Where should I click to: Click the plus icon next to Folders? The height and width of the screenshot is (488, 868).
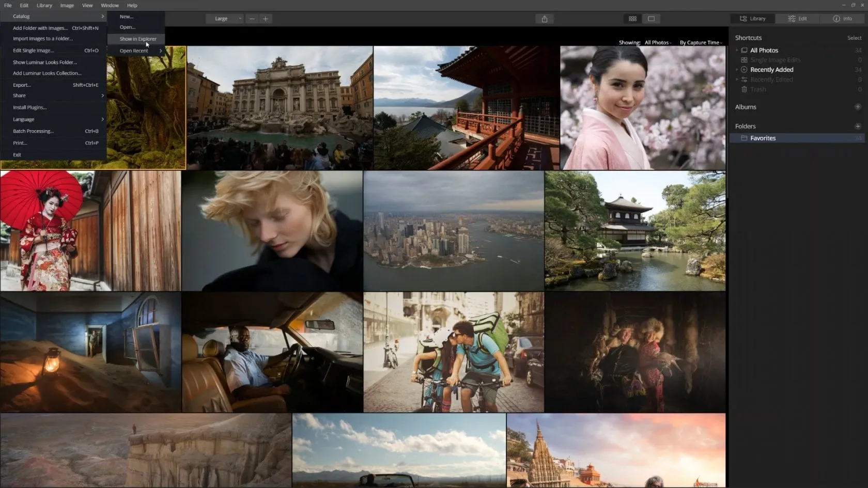click(x=858, y=126)
